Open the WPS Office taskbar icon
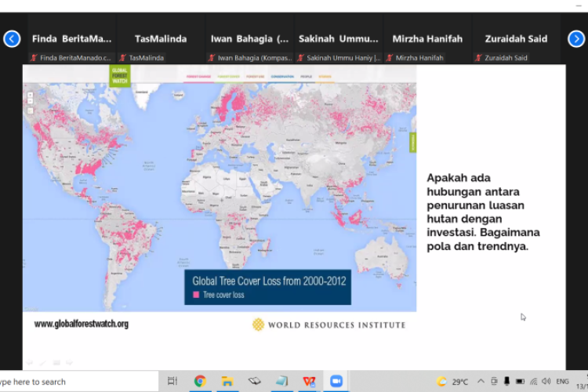The image size is (588, 392). (309, 382)
